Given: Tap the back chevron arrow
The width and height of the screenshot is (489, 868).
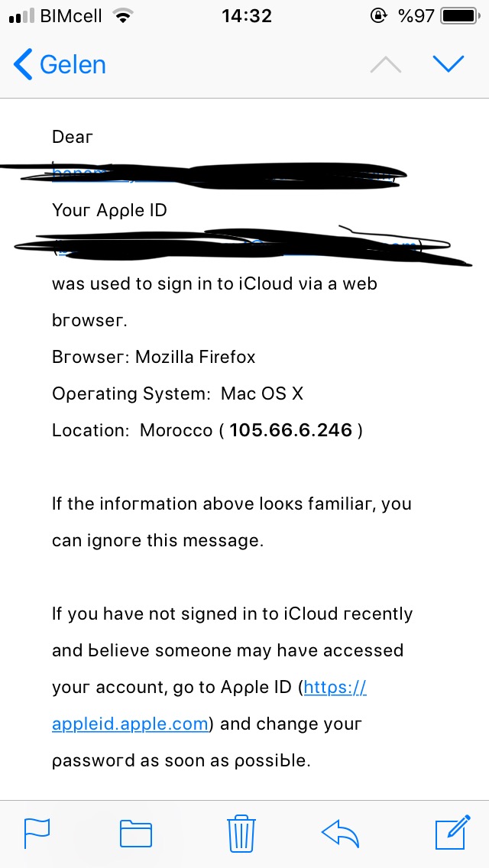Looking at the screenshot, I should (23, 65).
